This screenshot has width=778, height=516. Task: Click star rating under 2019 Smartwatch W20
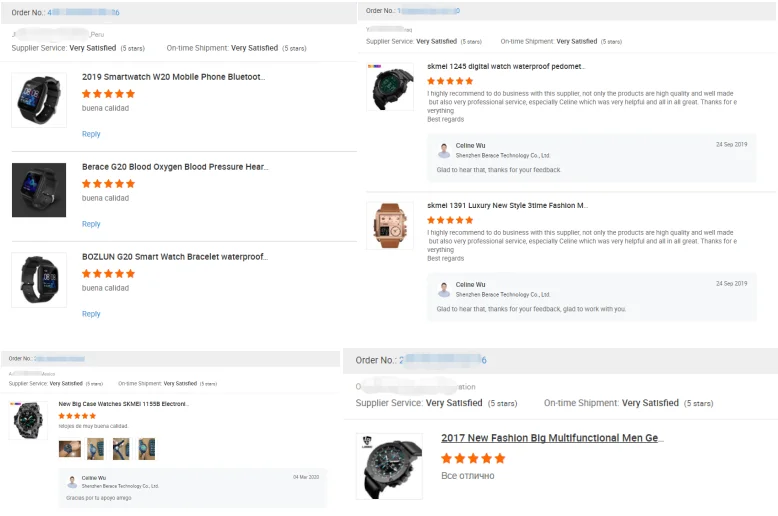tap(108, 94)
